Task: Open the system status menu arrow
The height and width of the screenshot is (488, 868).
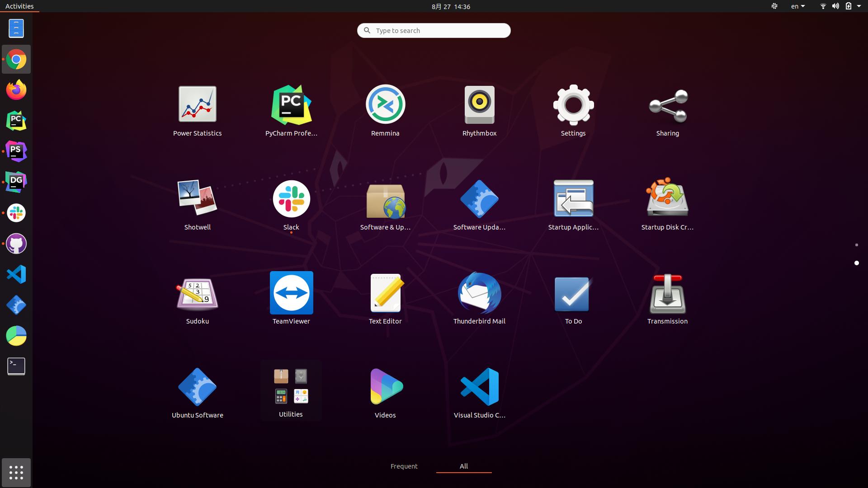Action: pyautogui.click(x=859, y=6)
